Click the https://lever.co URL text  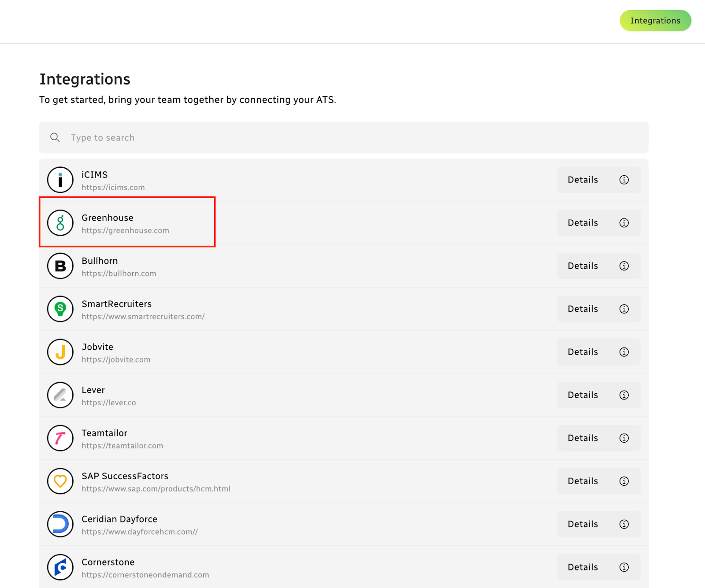pos(108,403)
